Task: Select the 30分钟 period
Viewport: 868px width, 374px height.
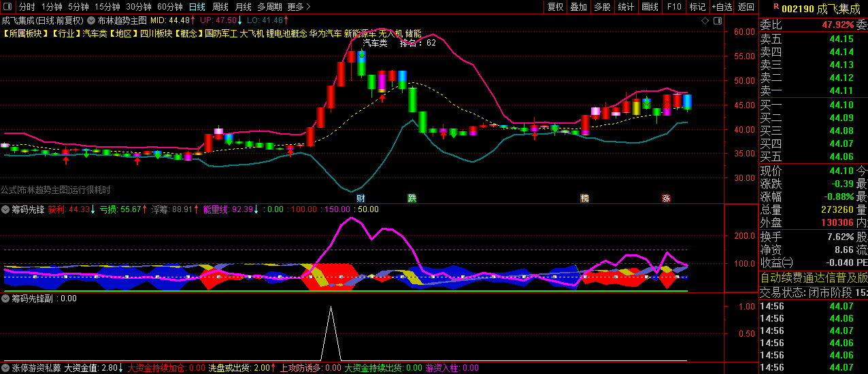Action: tap(139, 7)
